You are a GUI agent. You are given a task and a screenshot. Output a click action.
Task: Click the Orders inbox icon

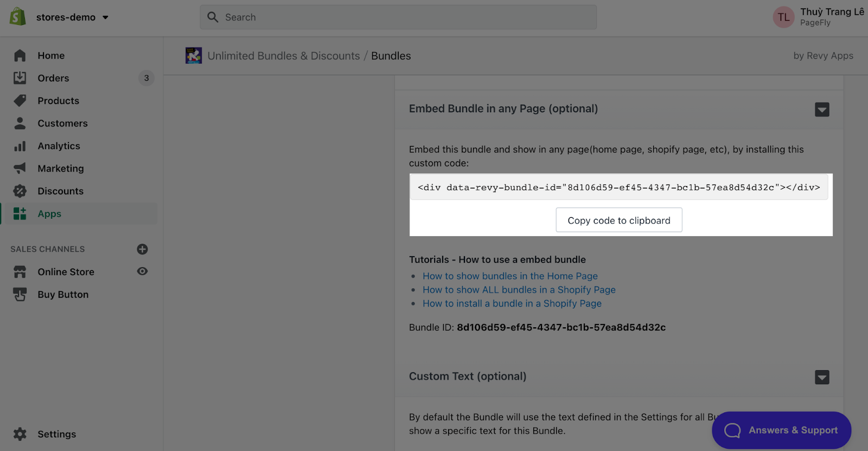click(20, 78)
